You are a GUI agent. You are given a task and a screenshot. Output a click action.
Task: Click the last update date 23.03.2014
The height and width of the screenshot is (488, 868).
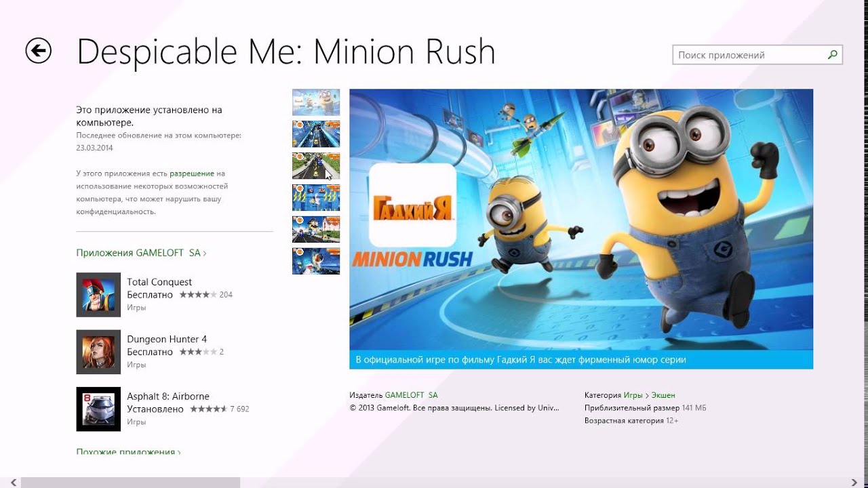[95, 148]
